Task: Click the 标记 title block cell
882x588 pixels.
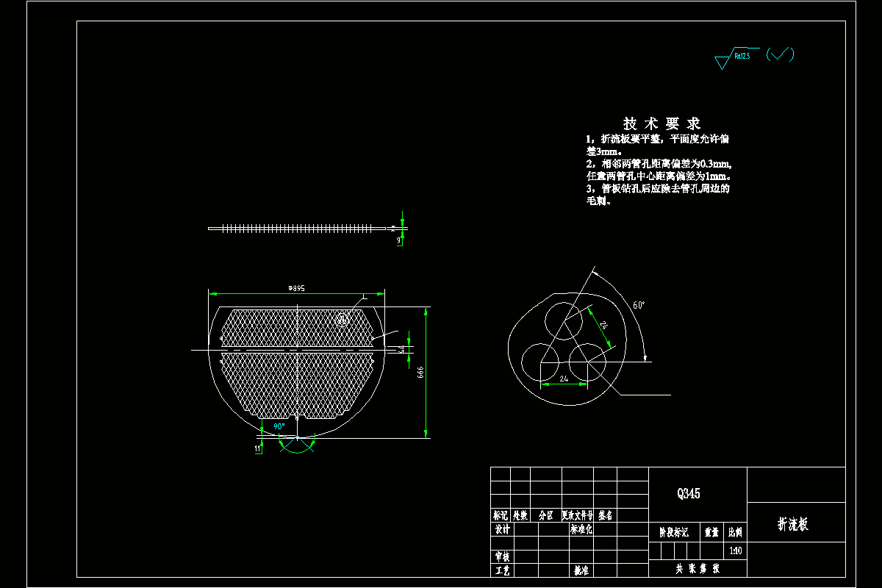Action: pyautogui.click(x=501, y=516)
